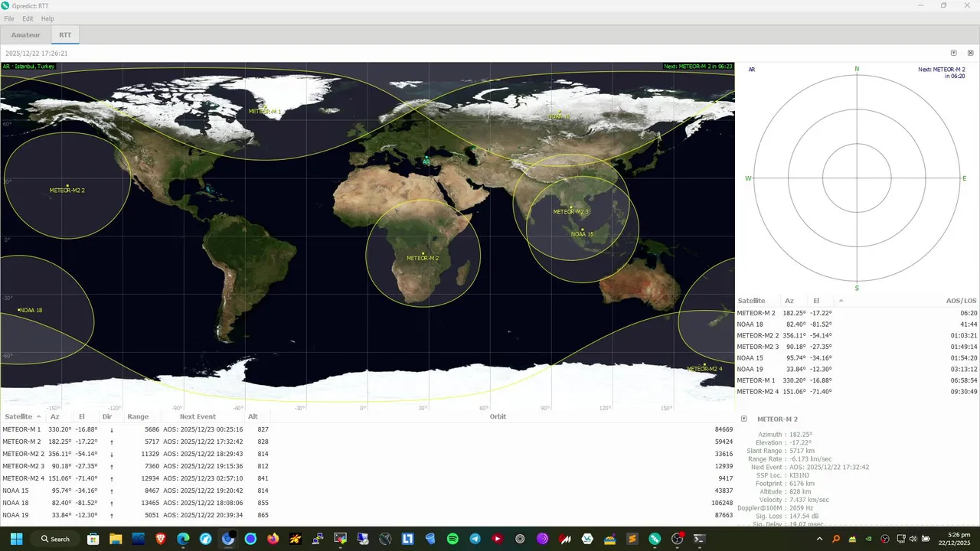Open the File menu
Viewport: 980px width, 551px height.
9,18
